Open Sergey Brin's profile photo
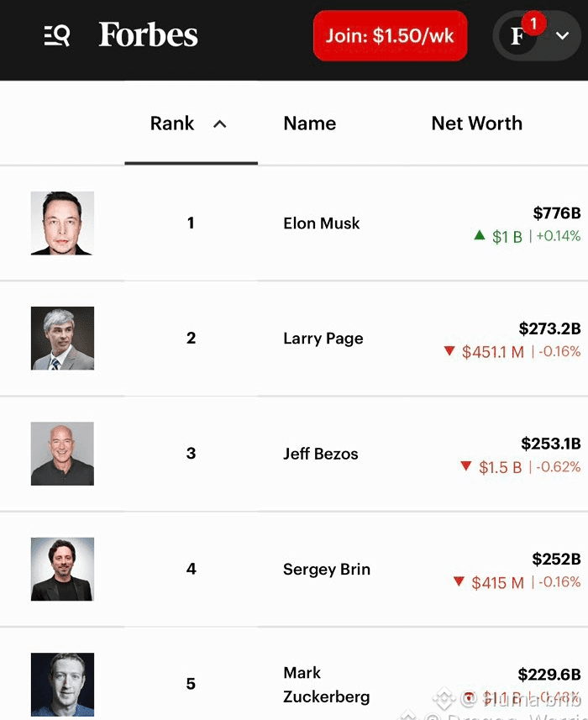The width and height of the screenshot is (588, 720). [x=62, y=569]
